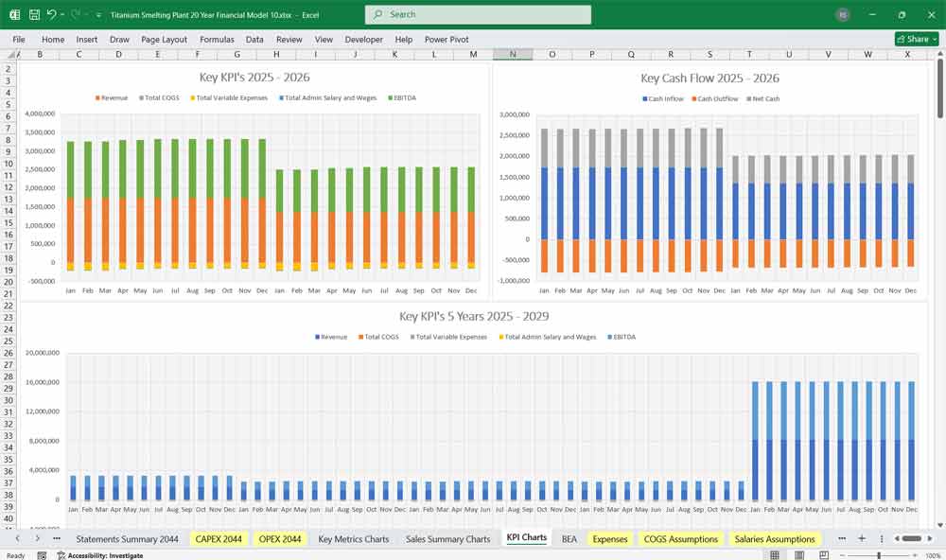Image resolution: width=946 pixels, height=560 pixels.
Task: Add a new sheet with plus icon
Action: point(861,538)
